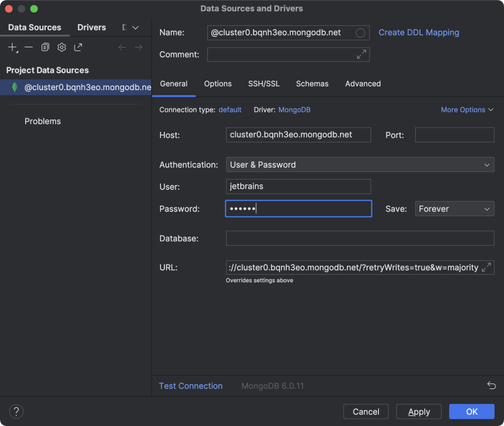Show hidden tabs chevron dropdown

(136, 28)
